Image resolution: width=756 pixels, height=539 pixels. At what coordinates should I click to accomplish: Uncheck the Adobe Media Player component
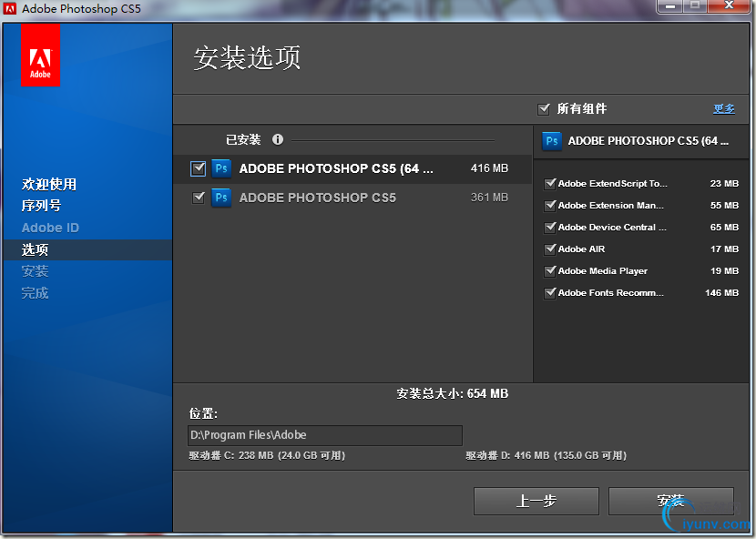[x=549, y=271]
